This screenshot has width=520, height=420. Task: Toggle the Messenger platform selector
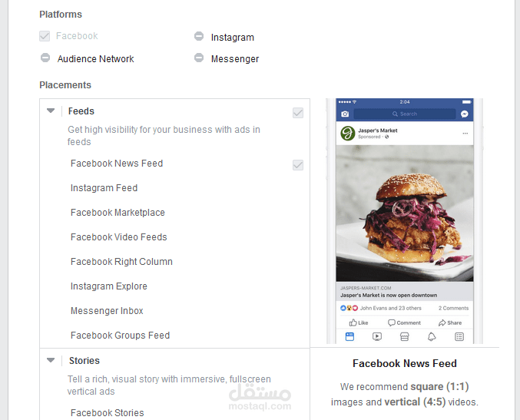click(x=199, y=58)
